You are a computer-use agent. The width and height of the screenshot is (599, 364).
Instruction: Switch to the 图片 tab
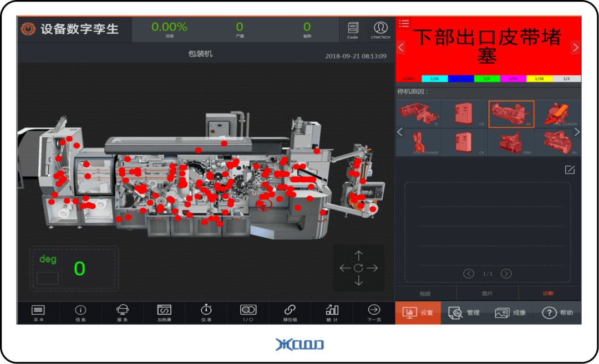point(487,294)
